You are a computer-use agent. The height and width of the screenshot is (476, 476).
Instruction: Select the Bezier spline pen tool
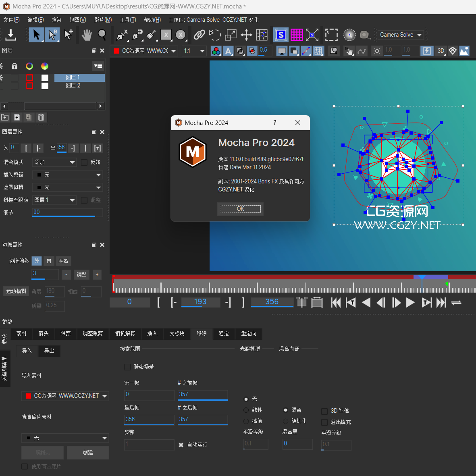point(137,35)
